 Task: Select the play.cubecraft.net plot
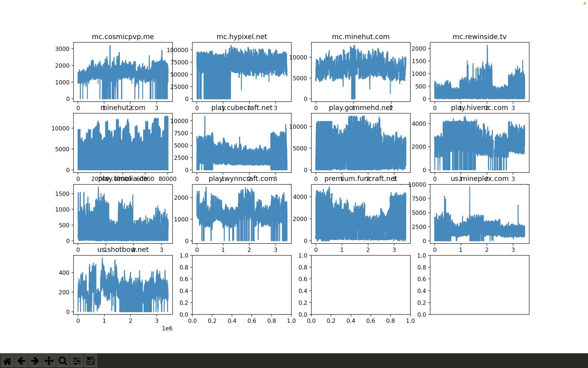click(x=242, y=143)
